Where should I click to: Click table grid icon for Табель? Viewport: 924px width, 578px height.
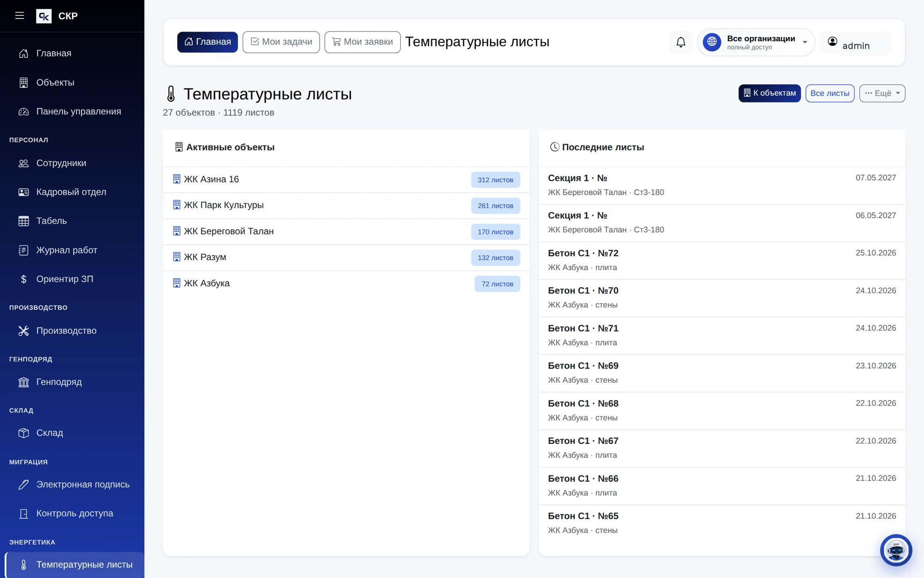[24, 221]
